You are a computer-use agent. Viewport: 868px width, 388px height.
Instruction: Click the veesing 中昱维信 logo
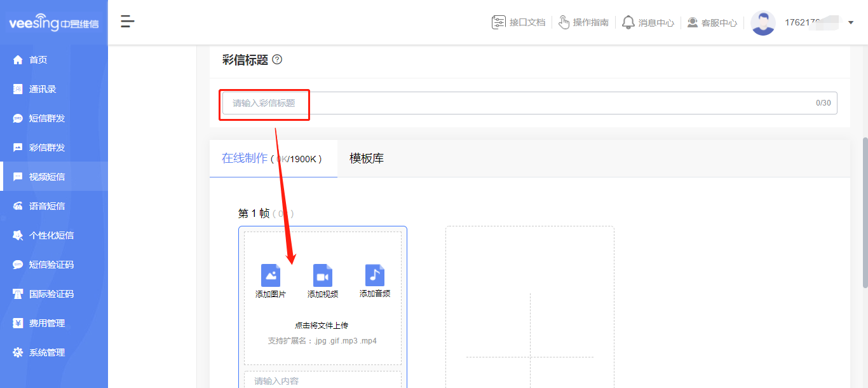point(54,21)
